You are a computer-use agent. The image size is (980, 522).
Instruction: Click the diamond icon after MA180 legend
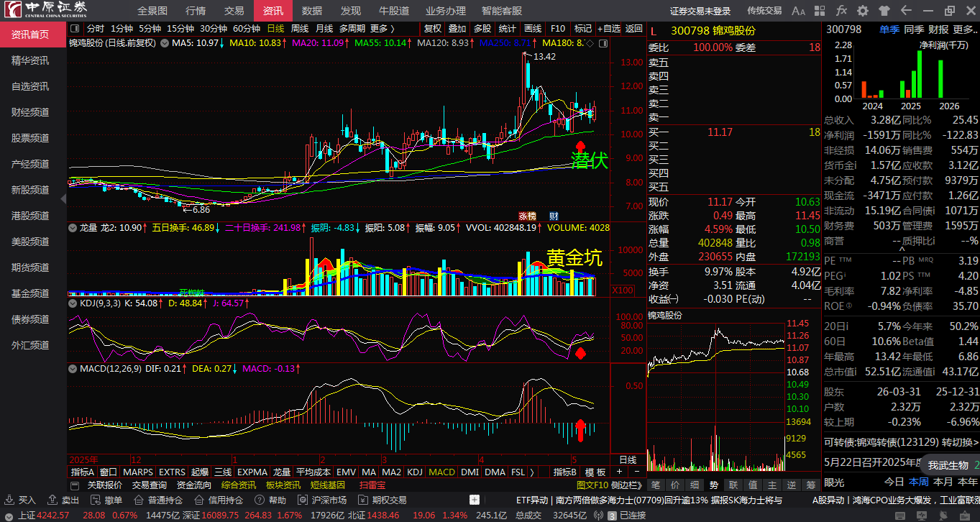(590, 44)
